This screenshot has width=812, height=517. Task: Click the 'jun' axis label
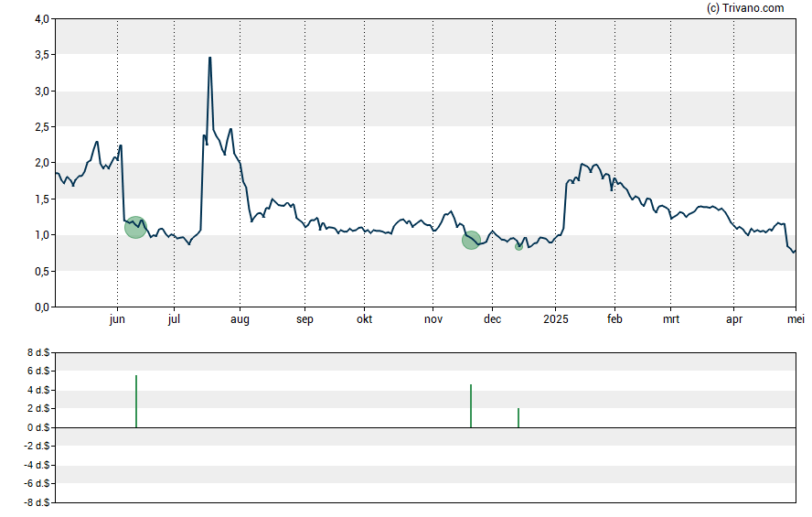(117, 319)
